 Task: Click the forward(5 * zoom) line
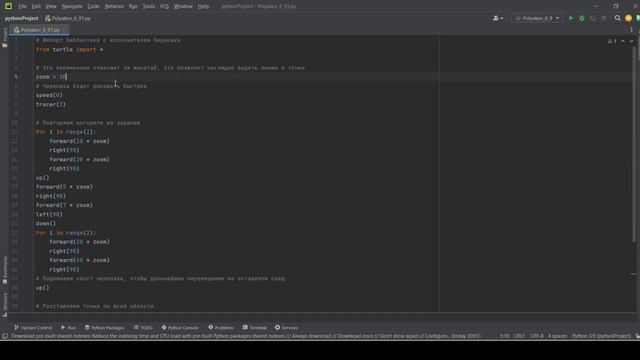[64, 187]
